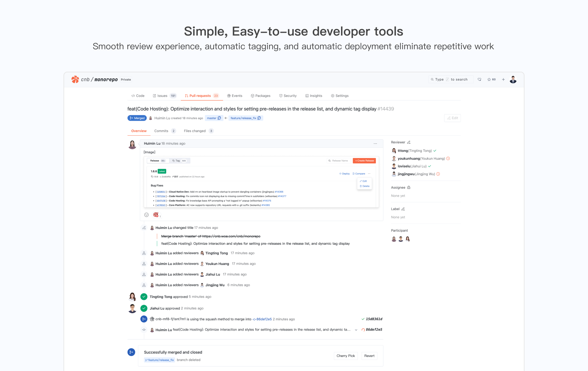Expand the truncated commit message chevron
The height and width of the screenshot is (371, 588).
(356, 330)
